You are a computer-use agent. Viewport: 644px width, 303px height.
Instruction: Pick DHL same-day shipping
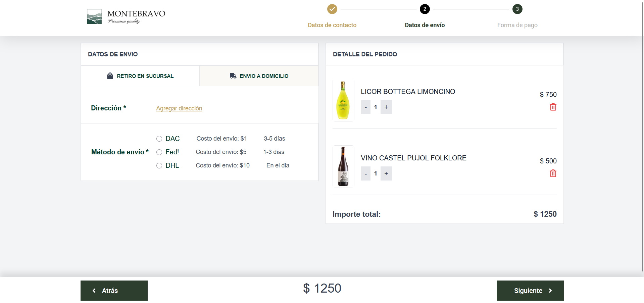(x=159, y=166)
